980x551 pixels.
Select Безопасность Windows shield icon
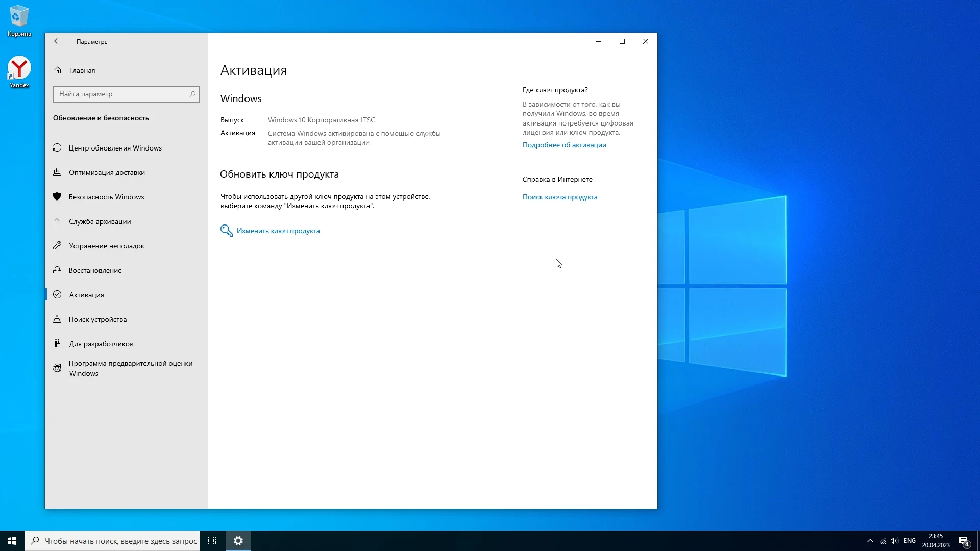tap(57, 197)
